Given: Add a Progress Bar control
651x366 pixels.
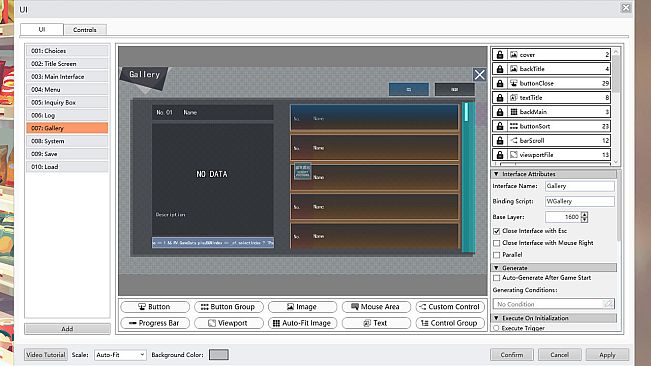Looking at the screenshot, I should coord(155,323).
